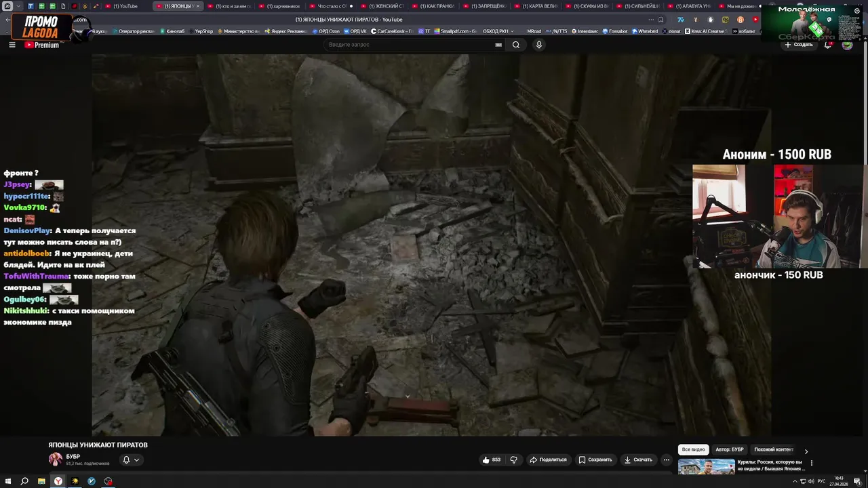
Task: Download video using Скачать button
Action: tap(638, 460)
